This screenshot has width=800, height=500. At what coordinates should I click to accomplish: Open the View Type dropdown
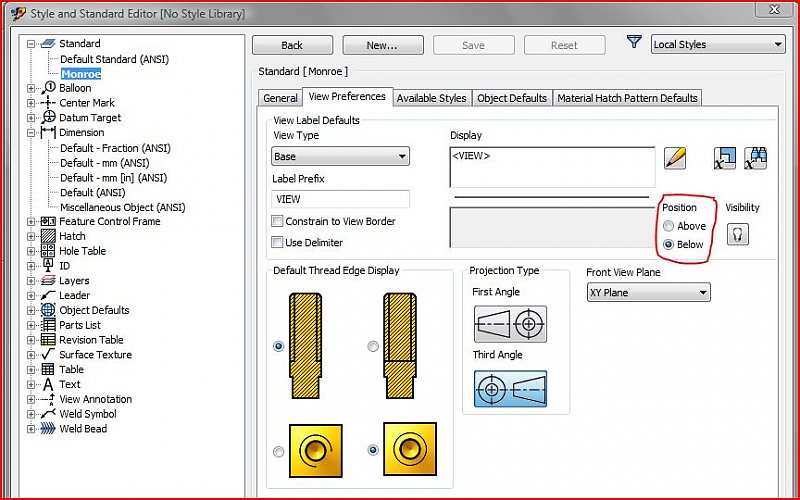point(340,157)
